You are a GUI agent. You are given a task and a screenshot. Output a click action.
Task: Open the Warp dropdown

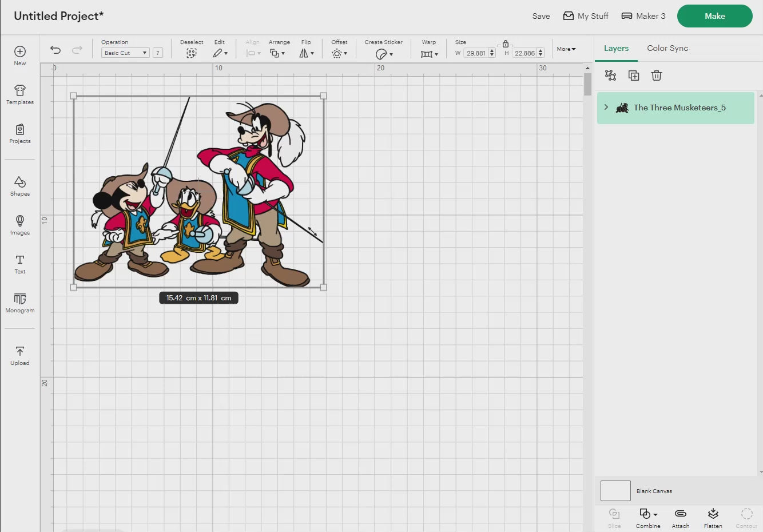(x=429, y=54)
